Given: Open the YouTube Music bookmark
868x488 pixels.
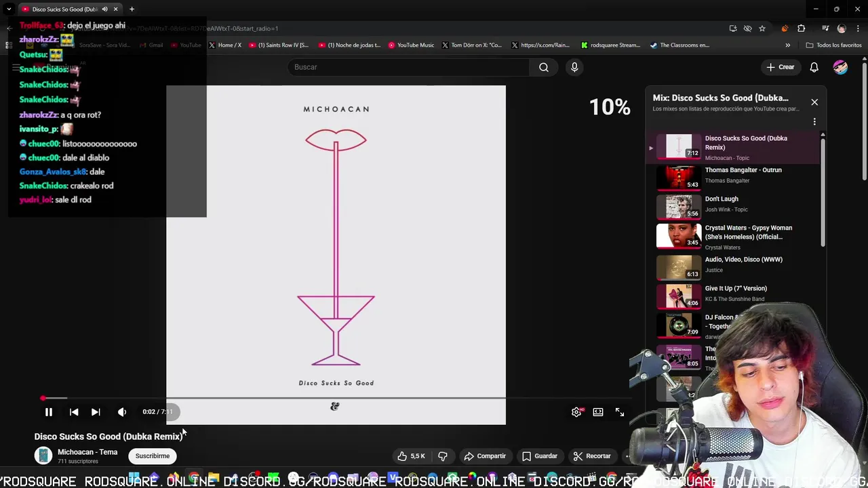Looking at the screenshot, I should coord(411,45).
